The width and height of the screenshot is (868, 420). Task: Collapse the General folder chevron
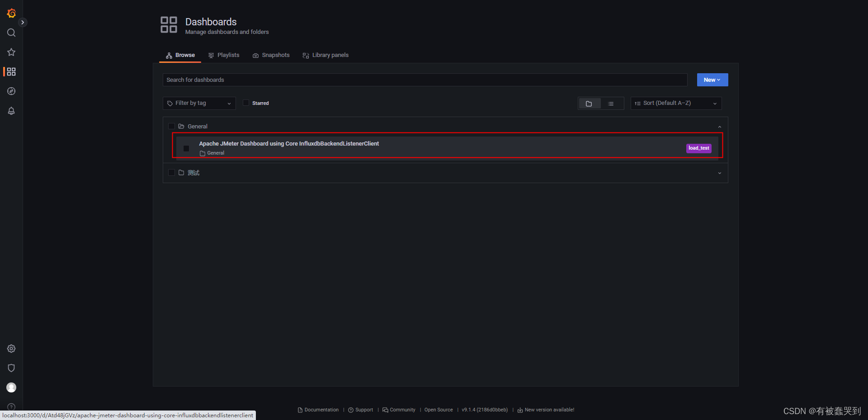(720, 127)
